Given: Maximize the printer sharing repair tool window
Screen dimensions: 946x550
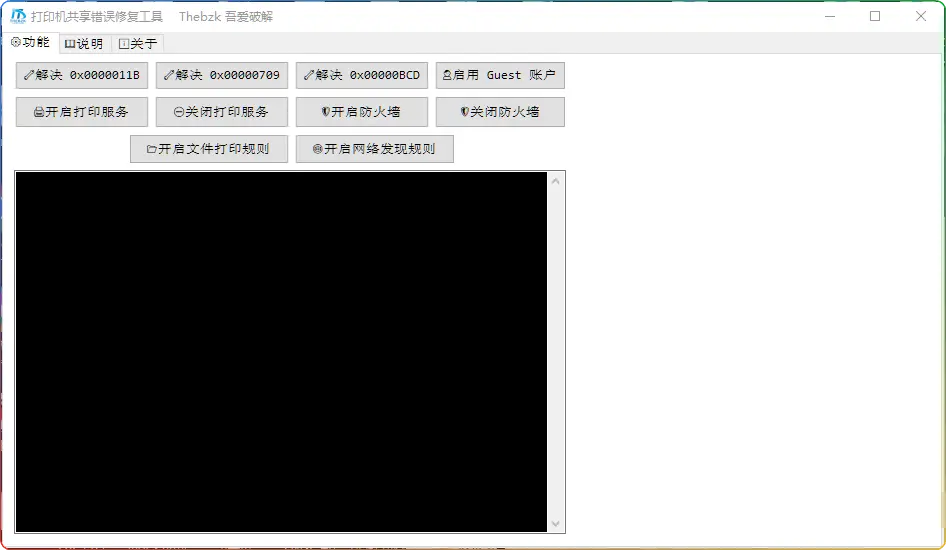Looking at the screenshot, I should coord(875,16).
